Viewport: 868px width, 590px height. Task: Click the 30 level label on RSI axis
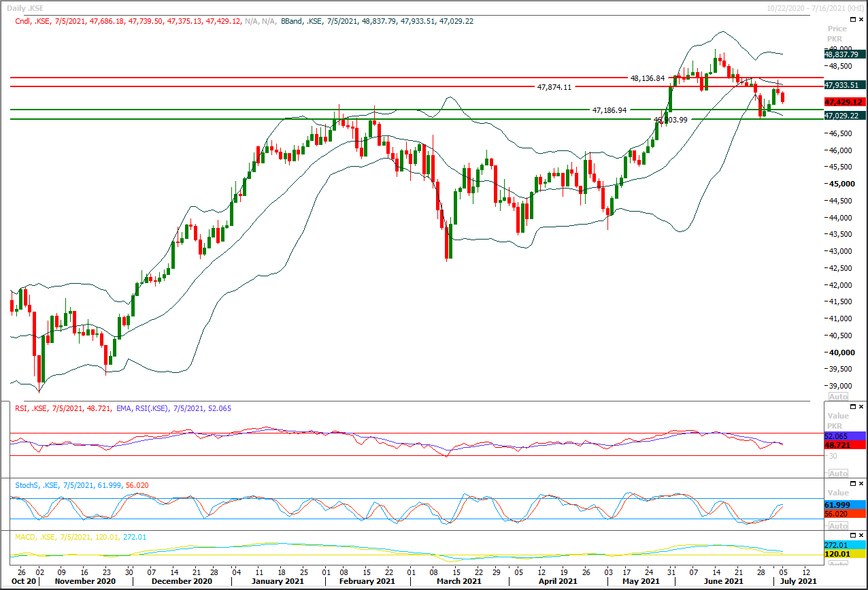point(833,456)
